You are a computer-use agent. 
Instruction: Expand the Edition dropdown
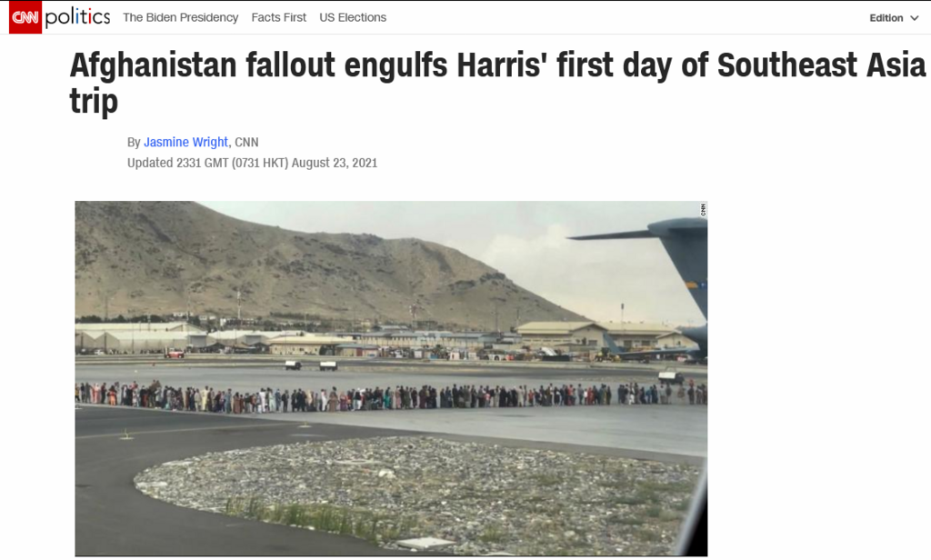click(895, 18)
